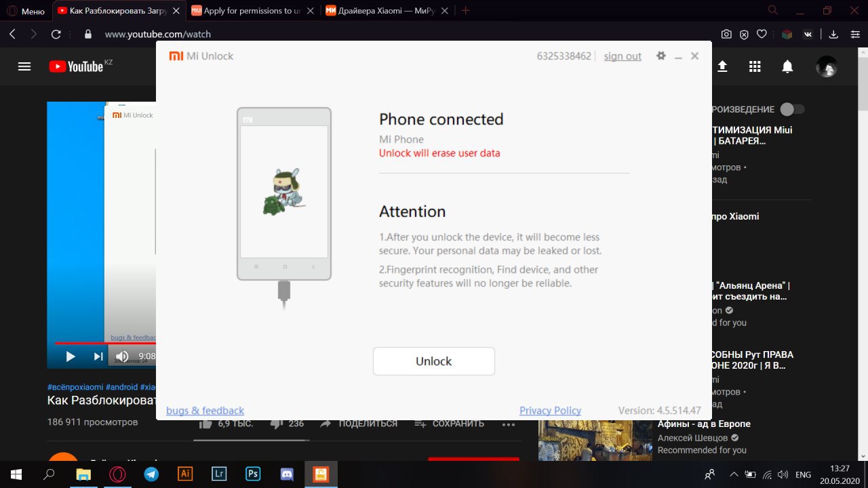Image resolution: width=868 pixels, height=488 pixels.
Task: Click the padlock site info icon
Action: coord(87,34)
